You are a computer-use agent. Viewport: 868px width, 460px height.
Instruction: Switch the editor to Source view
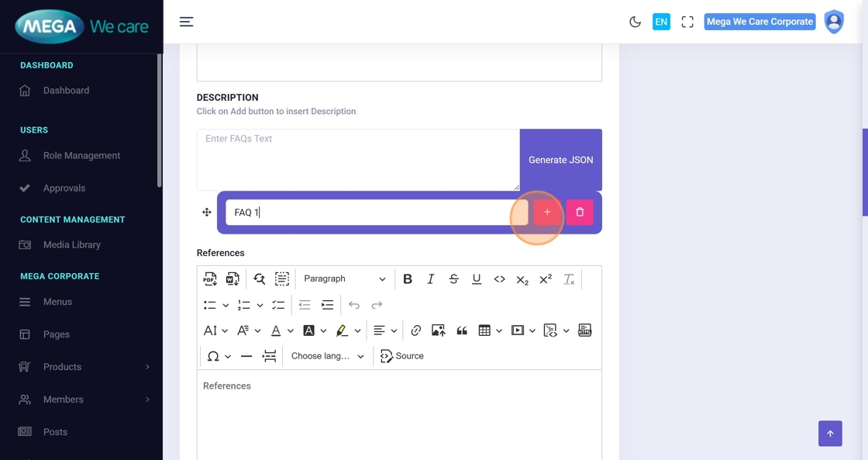coord(402,356)
